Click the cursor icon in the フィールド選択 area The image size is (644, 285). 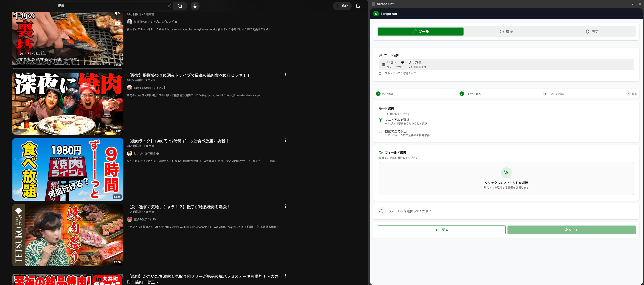click(506, 172)
